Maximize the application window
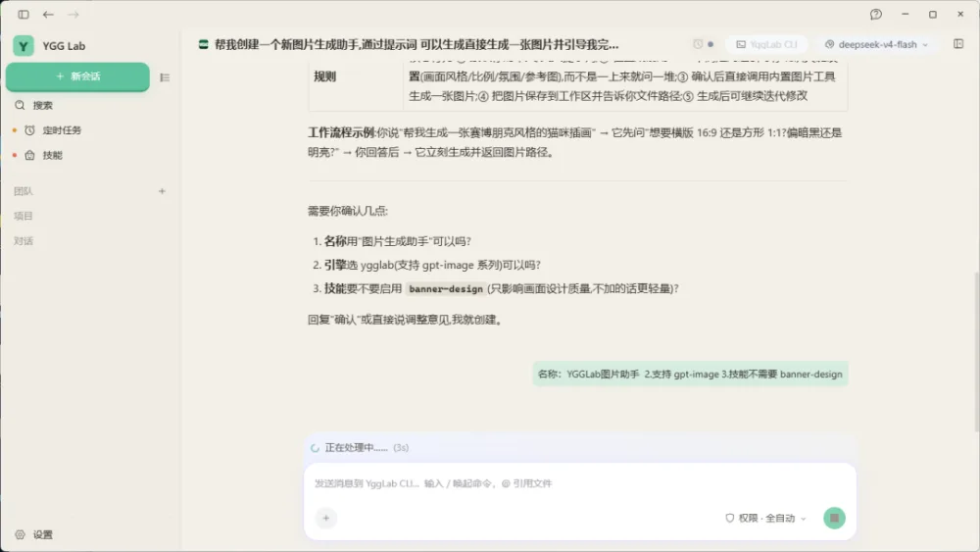The height and width of the screenshot is (552, 980). pos(933,14)
